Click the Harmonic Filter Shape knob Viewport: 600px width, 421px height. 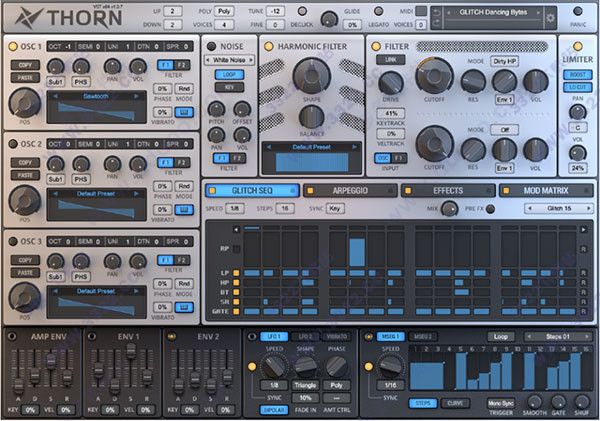[311, 75]
